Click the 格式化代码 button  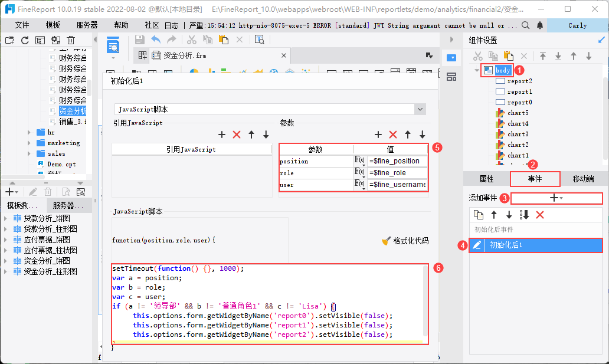[405, 241]
